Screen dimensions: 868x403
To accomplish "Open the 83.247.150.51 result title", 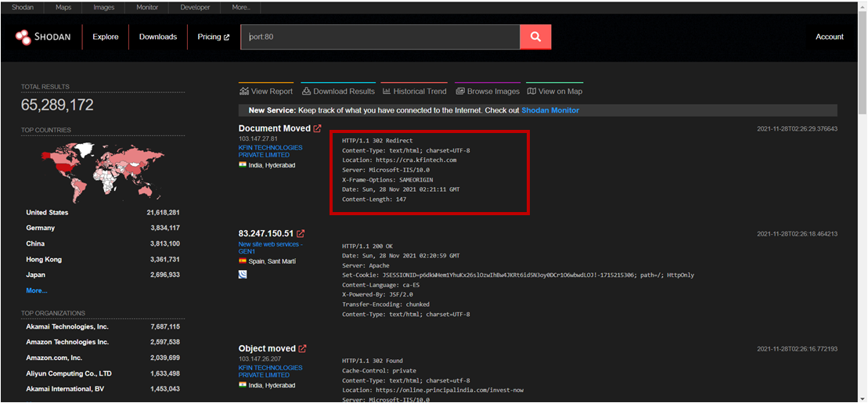I will click(266, 234).
